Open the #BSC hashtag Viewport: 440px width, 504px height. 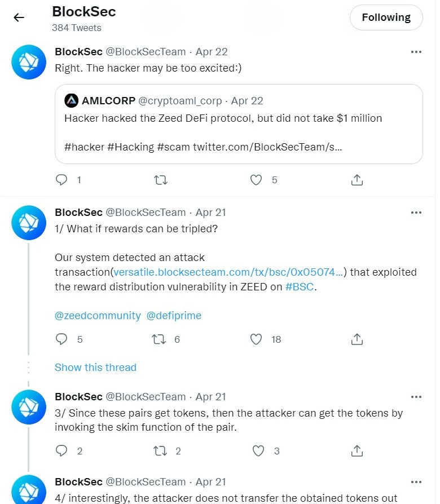point(300,286)
